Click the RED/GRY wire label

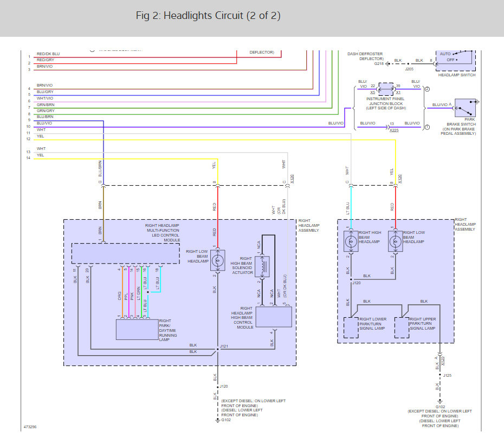click(x=46, y=60)
